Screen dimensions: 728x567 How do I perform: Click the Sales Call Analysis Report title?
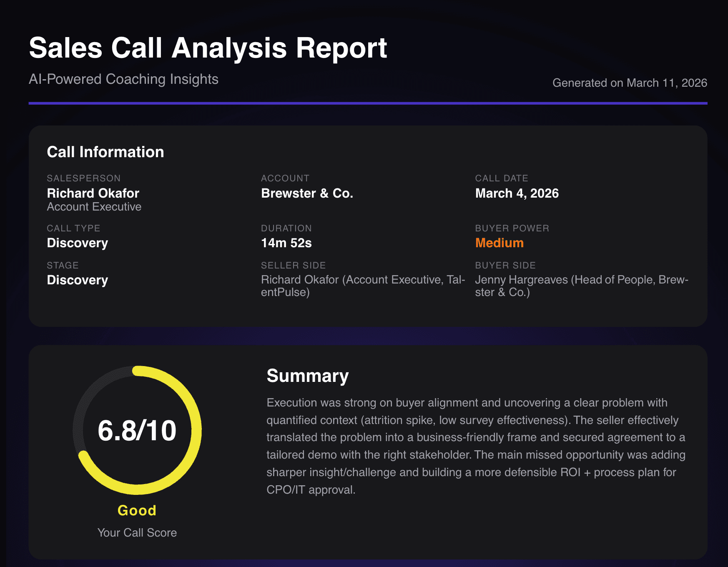coord(207,48)
